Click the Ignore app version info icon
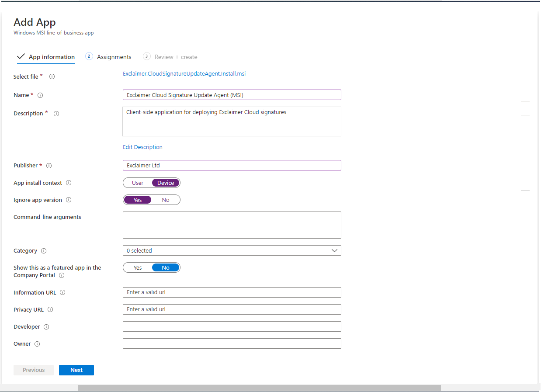Screen dimensions: 541x392 click(69, 200)
